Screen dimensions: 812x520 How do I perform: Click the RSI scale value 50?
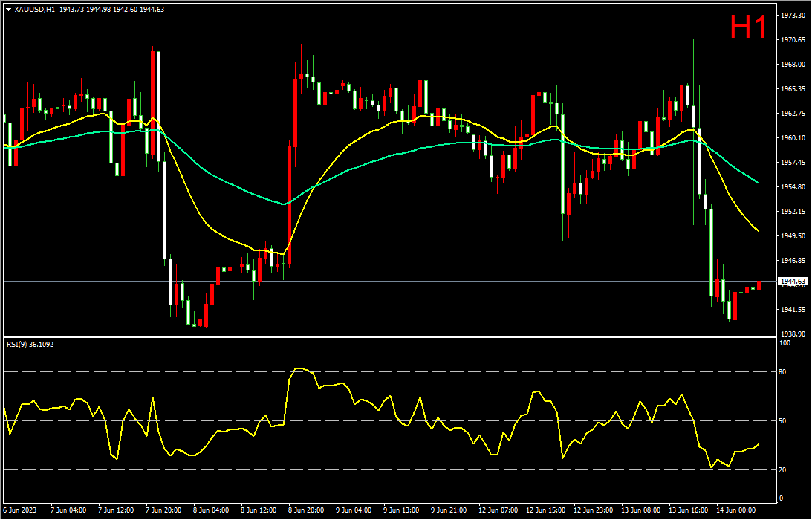[784, 421]
